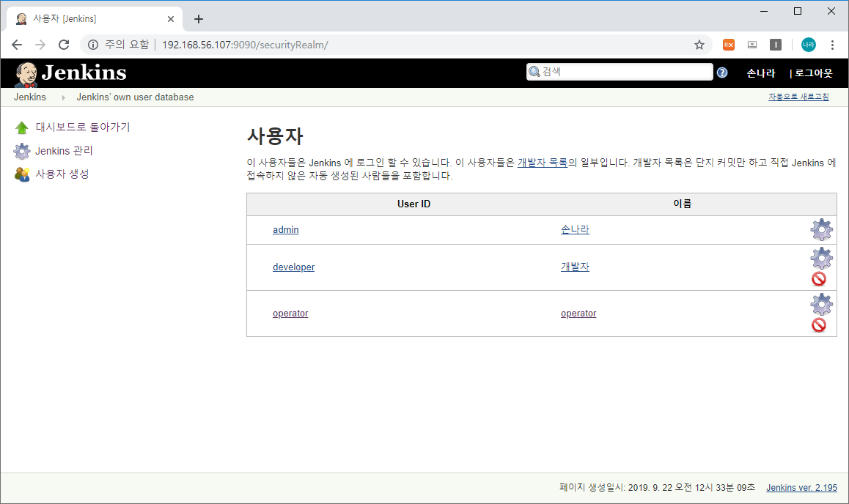Click the 자동으로 새로고침 link
Viewport: 849px width, 504px height.
798,97
